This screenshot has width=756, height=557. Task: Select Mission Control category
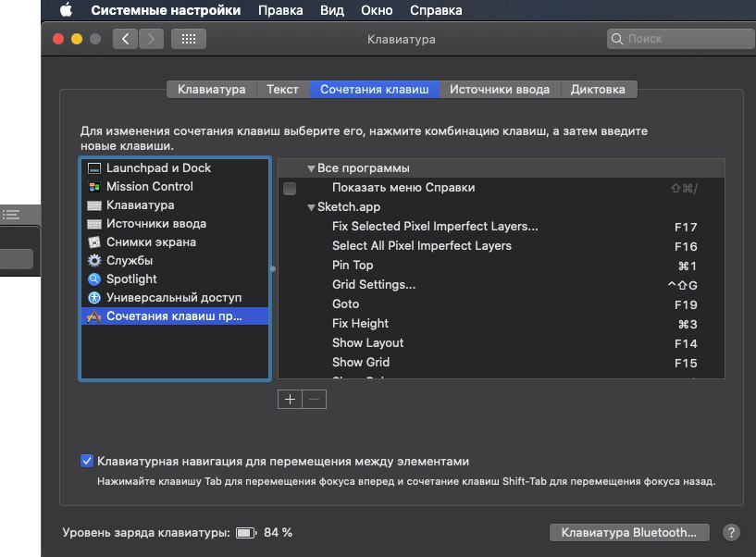tap(175, 187)
